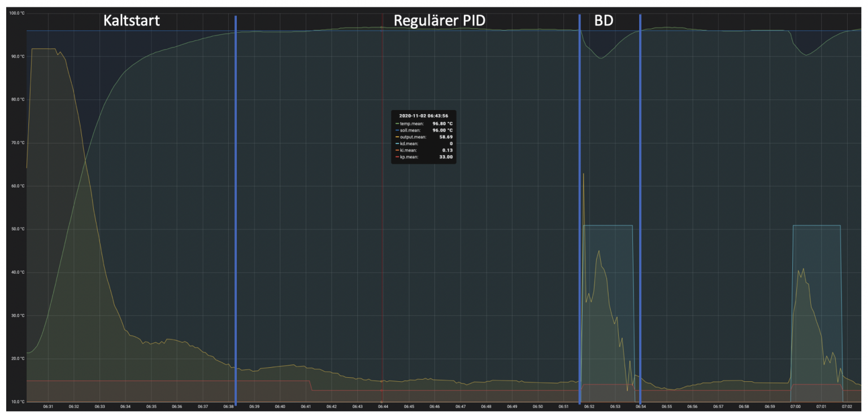This screenshot has width=868, height=414.
Task: Click the 06:41 time axis label
Action: tap(306, 407)
